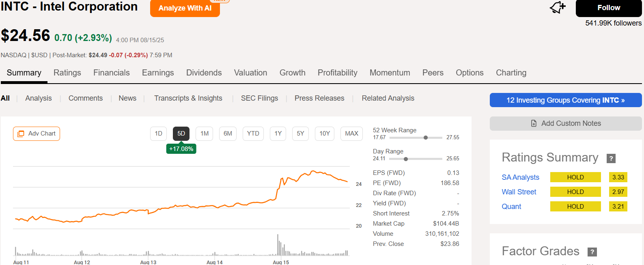Click Quant HOLD rating badge

(x=575, y=207)
